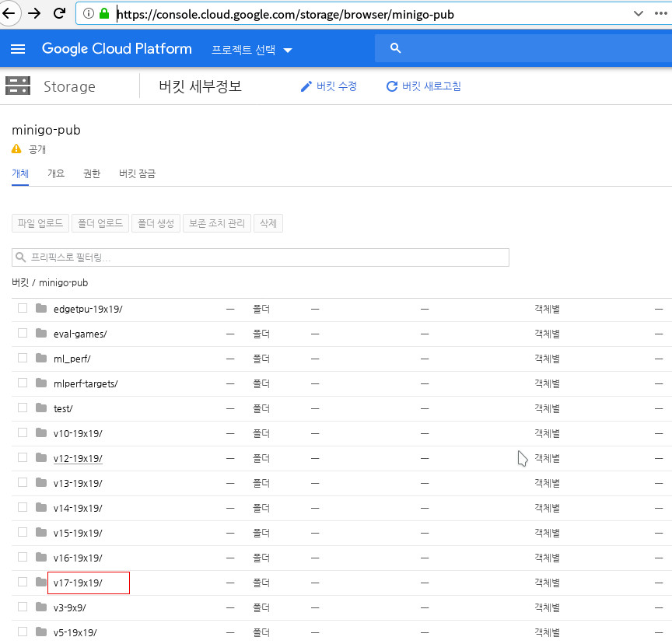
Task: Click the folder icon for v12-19x19/
Action: click(x=41, y=457)
